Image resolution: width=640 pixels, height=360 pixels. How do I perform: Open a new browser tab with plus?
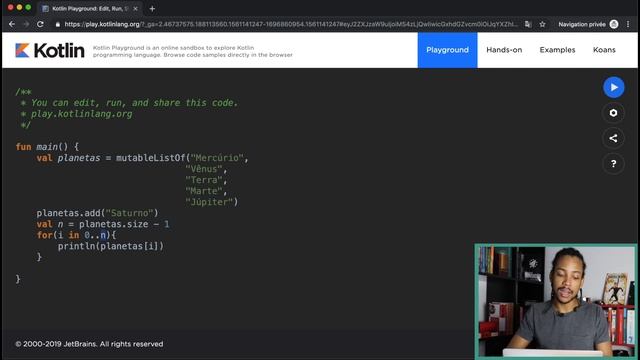click(152, 9)
